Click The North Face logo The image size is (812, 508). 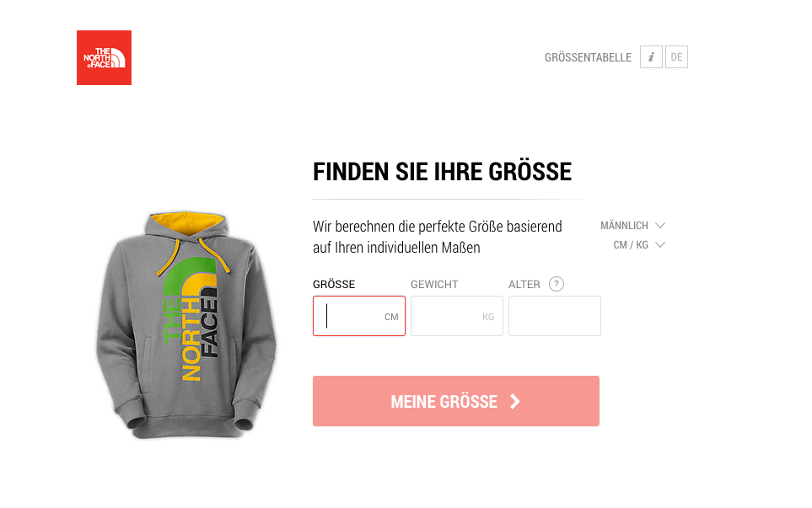point(104,57)
